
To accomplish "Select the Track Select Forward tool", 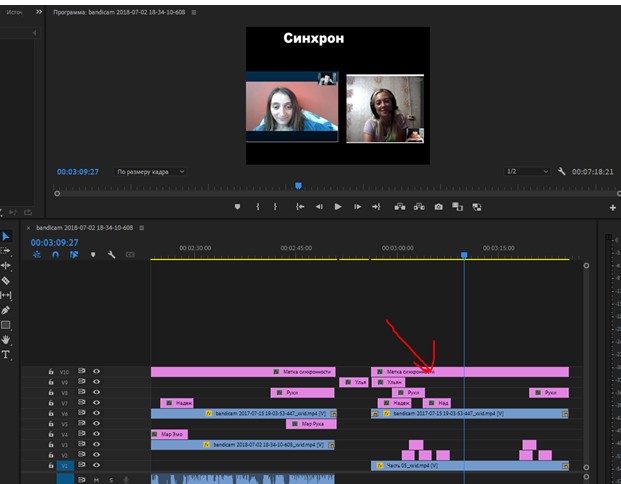I will tap(6, 251).
